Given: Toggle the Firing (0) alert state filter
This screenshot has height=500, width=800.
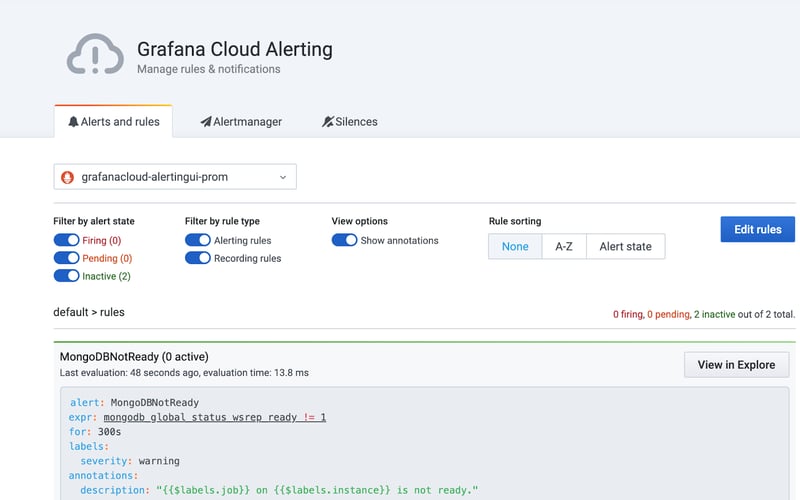Looking at the screenshot, I should coord(66,240).
